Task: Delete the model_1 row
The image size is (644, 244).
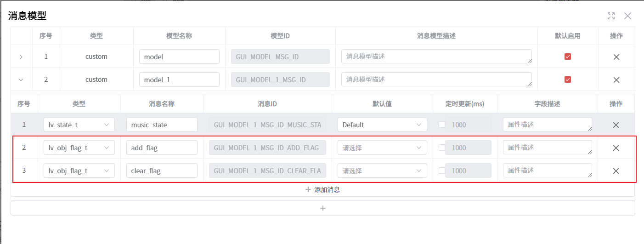Action: 616,79
